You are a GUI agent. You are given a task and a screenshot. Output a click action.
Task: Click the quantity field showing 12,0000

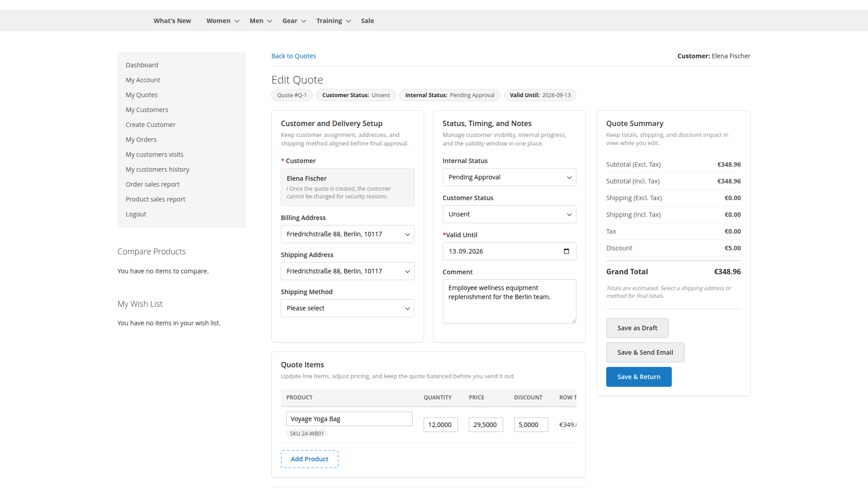pyautogui.click(x=441, y=425)
